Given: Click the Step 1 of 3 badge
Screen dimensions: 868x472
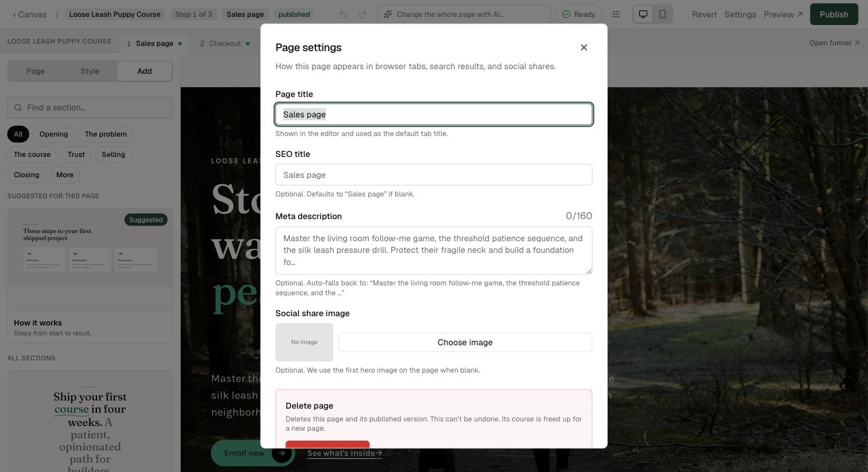Looking at the screenshot, I should 193,14.
